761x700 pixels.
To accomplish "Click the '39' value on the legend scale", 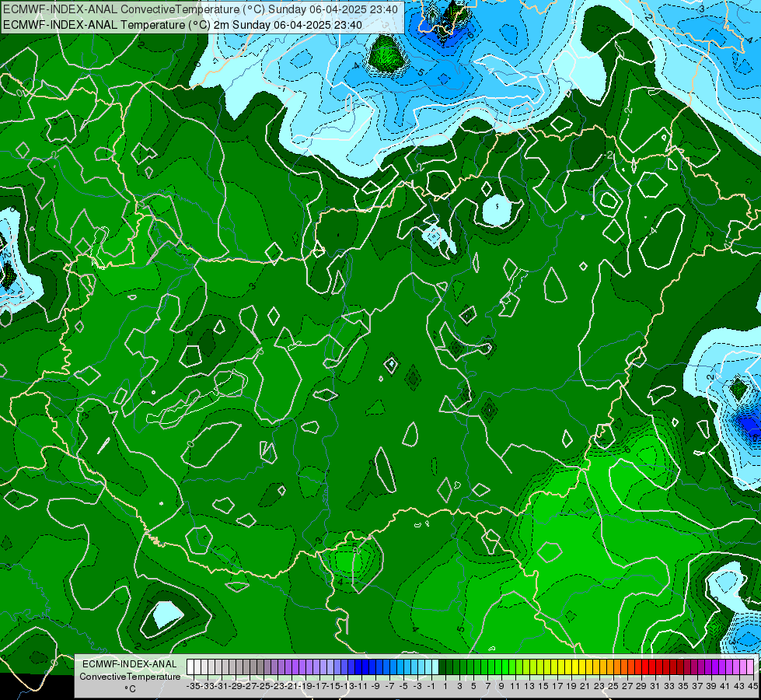I will [711, 686].
